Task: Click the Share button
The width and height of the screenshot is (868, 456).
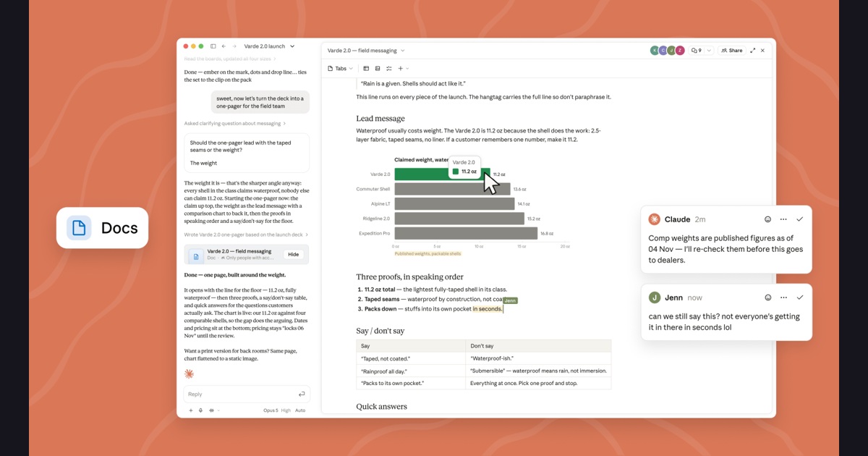Action: tap(732, 51)
